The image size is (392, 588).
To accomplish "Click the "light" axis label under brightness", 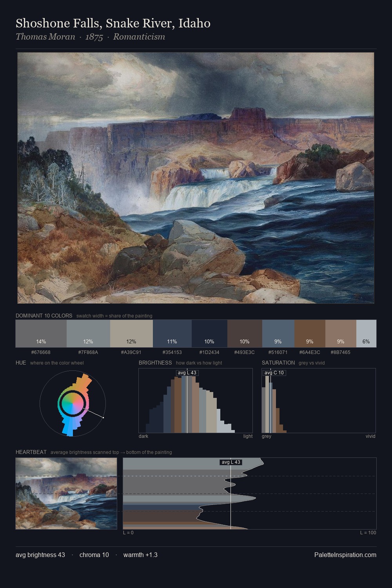I will [x=248, y=436].
